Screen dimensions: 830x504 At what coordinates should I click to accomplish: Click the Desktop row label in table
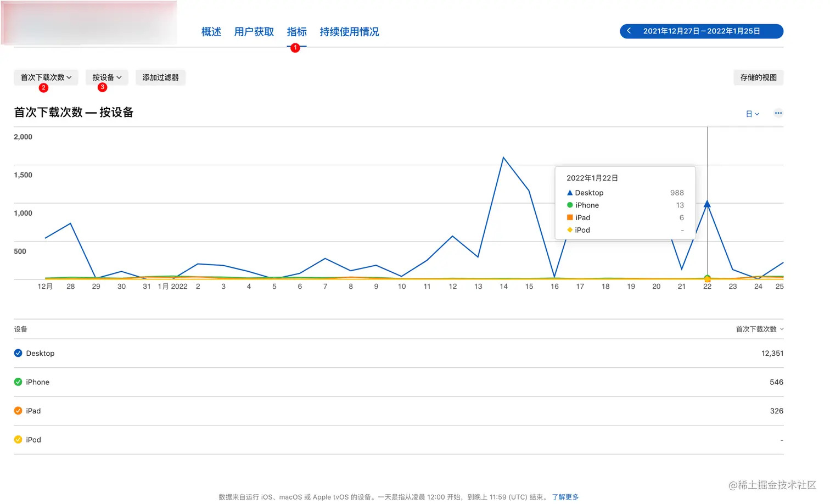click(x=40, y=354)
